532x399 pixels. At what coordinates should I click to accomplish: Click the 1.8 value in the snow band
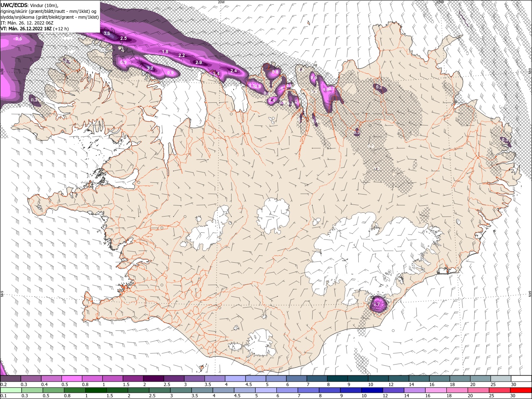165,52
